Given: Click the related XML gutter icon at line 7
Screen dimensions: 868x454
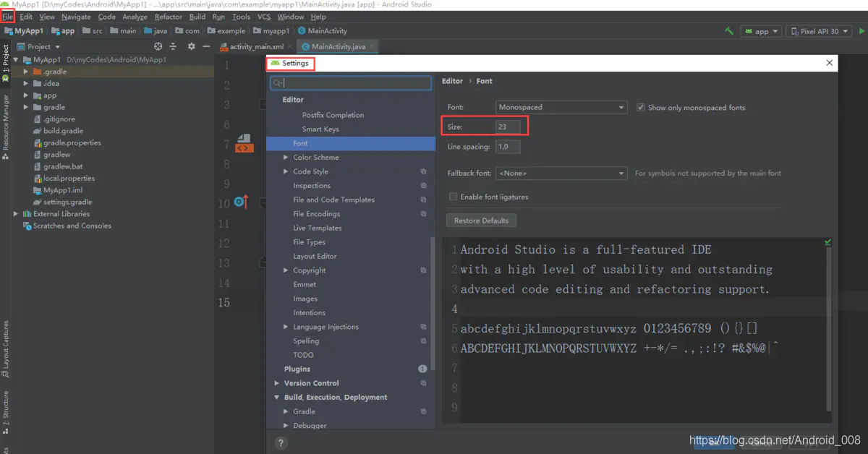Looking at the screenshot, I should tap(244, 144).
